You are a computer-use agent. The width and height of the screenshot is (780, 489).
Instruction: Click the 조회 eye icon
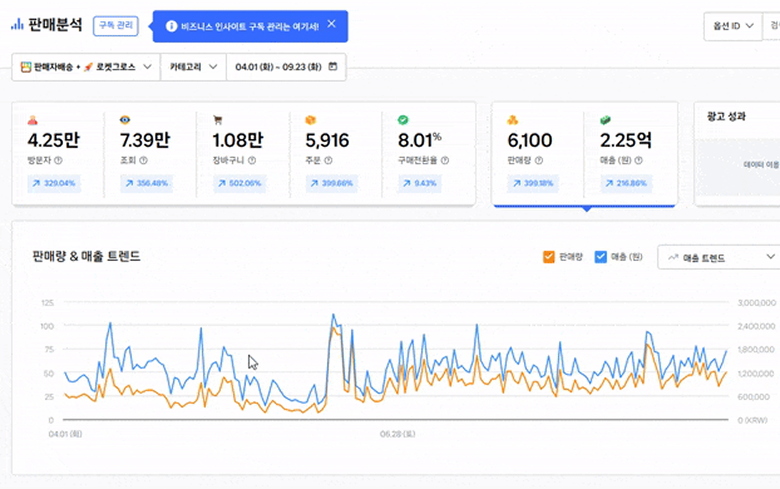click(x=125, y=119)
